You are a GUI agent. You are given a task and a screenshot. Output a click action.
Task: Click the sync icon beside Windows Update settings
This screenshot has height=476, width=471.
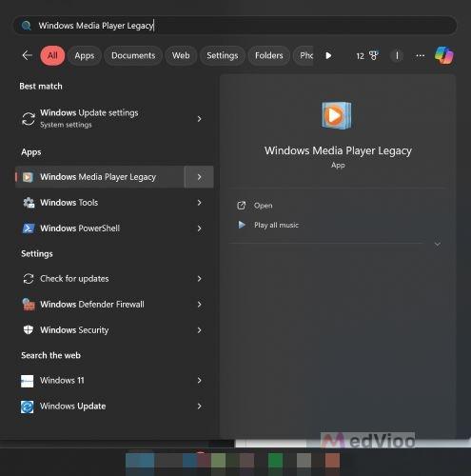pos(29,119)
